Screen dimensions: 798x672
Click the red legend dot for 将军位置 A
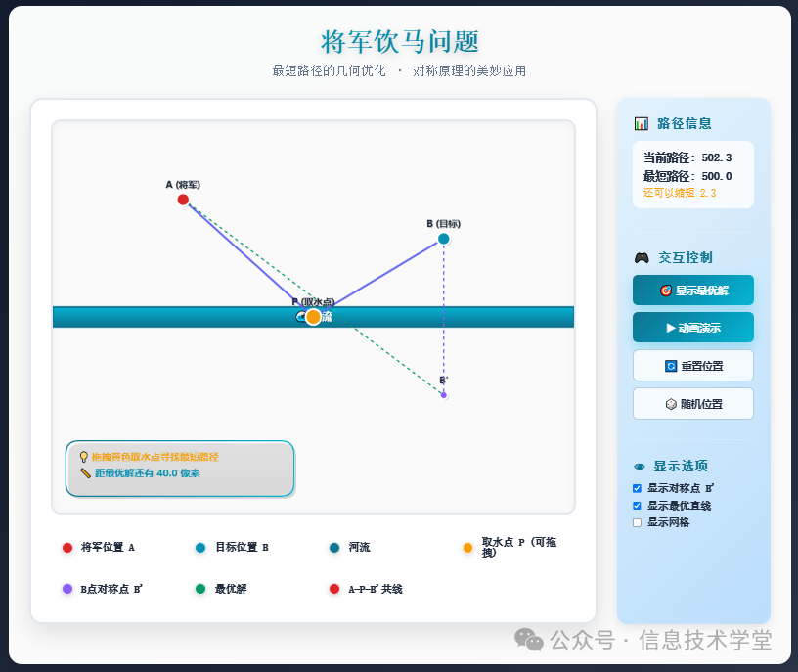pyautogui.click(x=66, y=548)
